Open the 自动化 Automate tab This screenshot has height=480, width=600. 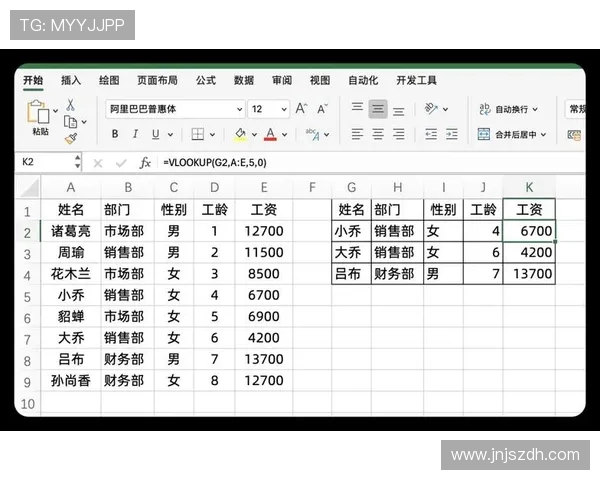(363, 80)
